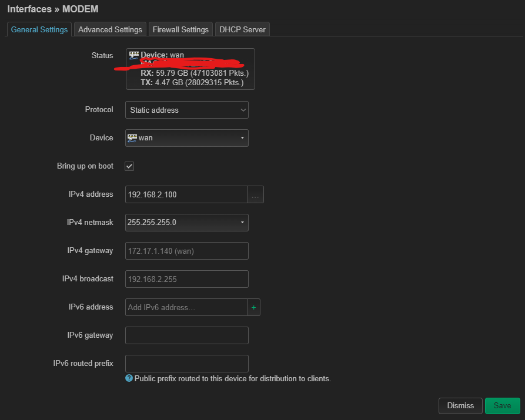The image size is (525, 420).
Task: Open the DHCP Server tab
Action: [242, 29]
